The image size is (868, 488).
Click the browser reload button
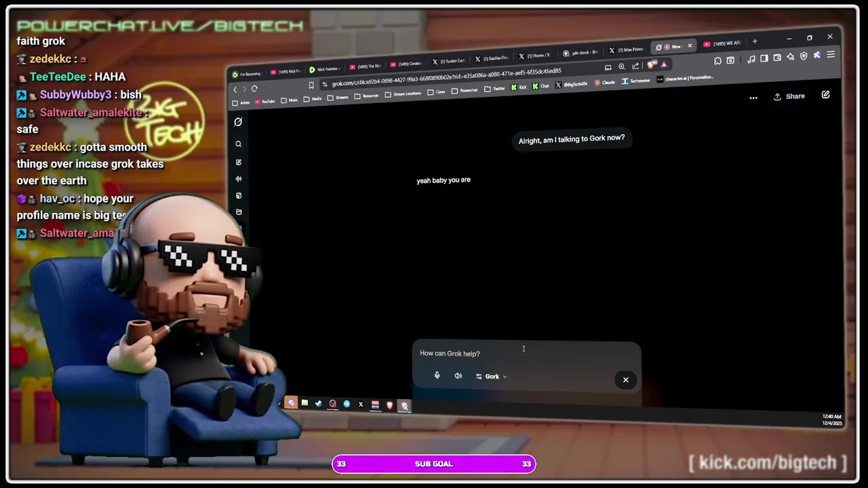[x=254, y=89]
